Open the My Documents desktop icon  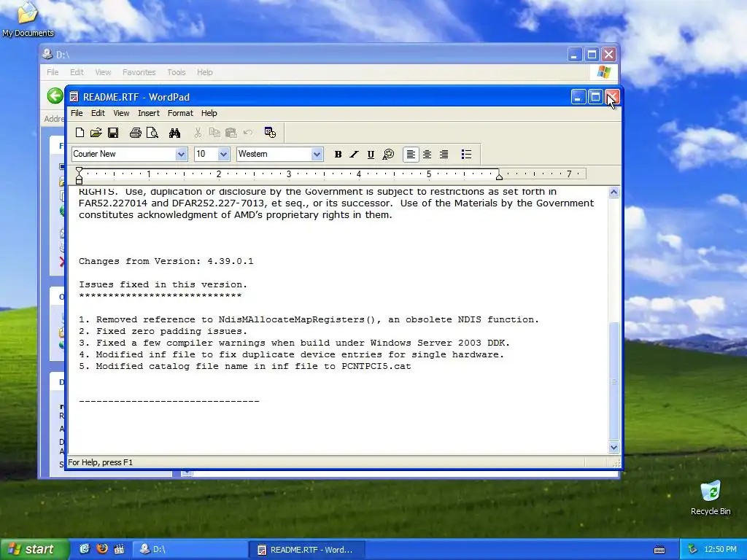pos(28,19)
